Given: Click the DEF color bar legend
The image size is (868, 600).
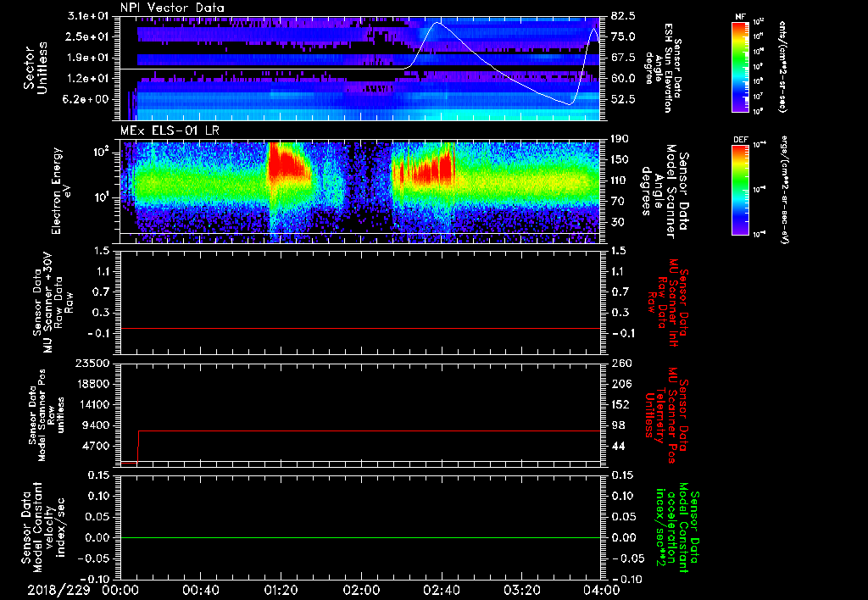Looking at the screenshot, I should tap(740, 190).
